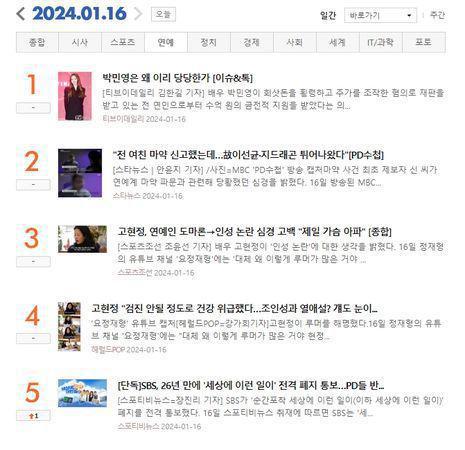Go to next date with right arrow
Screen dimensions: 465x450
pyautogui.click(x=138, y=14)
